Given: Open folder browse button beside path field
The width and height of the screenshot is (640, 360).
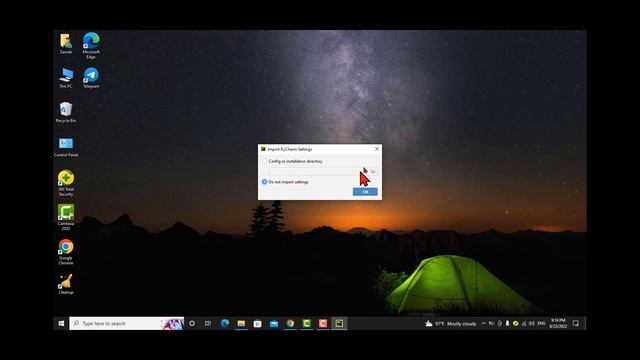Looking at the screenshot, I should point(372,171).
